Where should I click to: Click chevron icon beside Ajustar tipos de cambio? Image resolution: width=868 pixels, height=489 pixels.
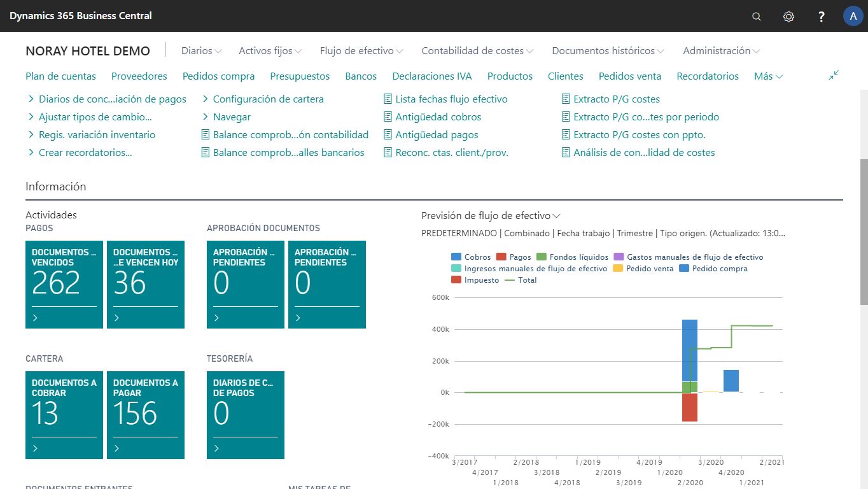point(31,117)
